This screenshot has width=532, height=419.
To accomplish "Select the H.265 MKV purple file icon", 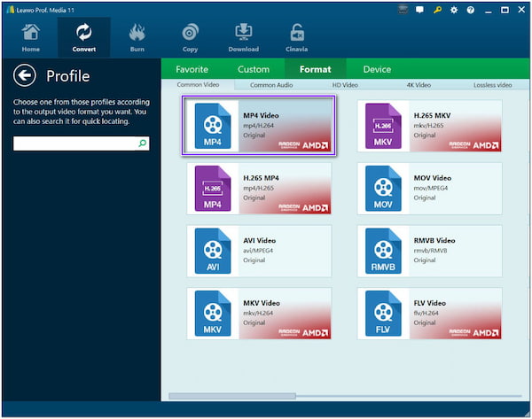I will coord(383,126).
